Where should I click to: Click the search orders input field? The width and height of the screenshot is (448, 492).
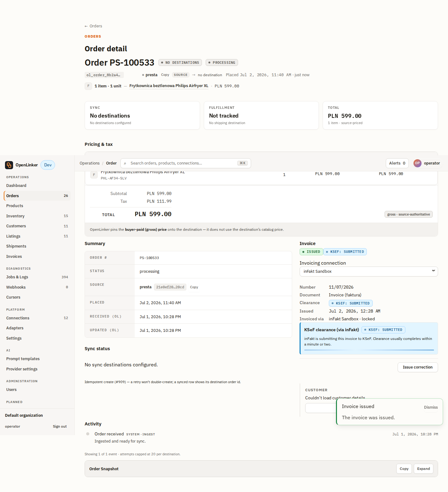point(186,163)
